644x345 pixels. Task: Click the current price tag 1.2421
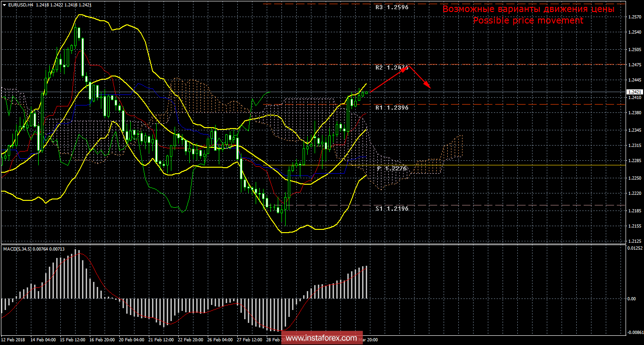click(x=634, y=92)
